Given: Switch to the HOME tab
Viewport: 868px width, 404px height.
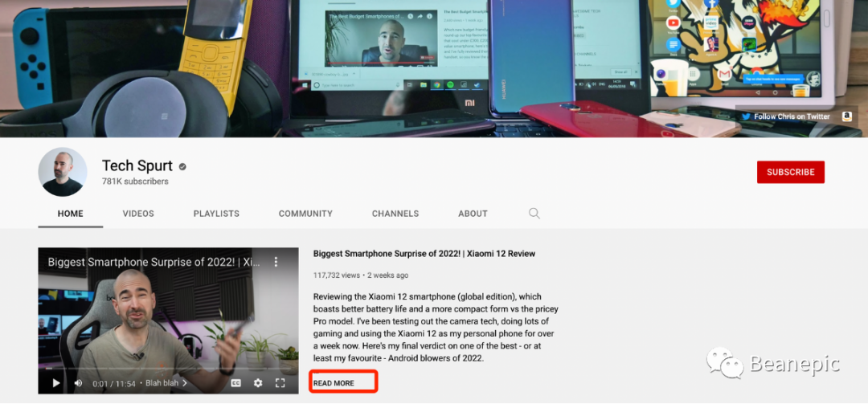Looking at the screenshot, I should [x=70, y=214].
